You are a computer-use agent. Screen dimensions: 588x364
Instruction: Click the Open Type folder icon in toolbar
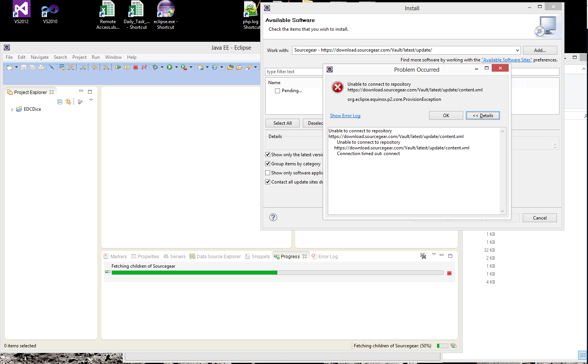(x=230, y=67)
